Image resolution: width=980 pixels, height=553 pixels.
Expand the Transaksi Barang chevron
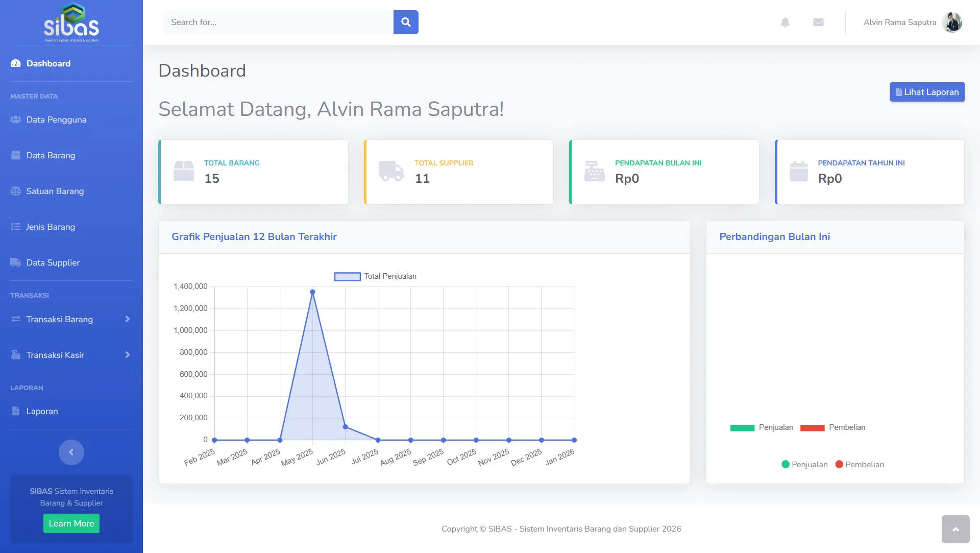[x=128, y=319]
